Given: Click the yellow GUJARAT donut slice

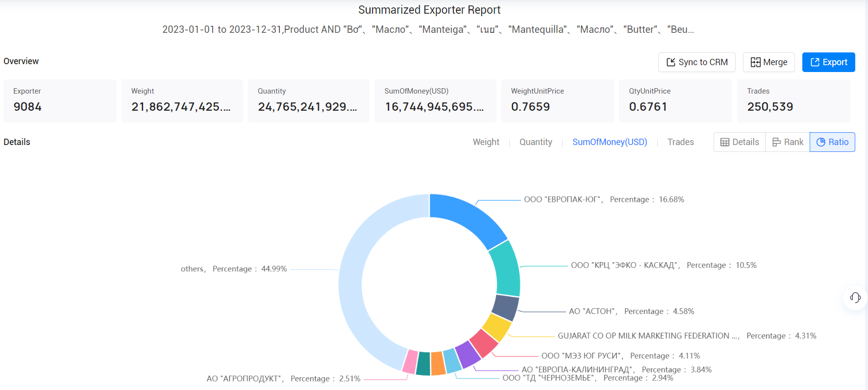Looking at the screenshot, I should (x=496, y=327).
